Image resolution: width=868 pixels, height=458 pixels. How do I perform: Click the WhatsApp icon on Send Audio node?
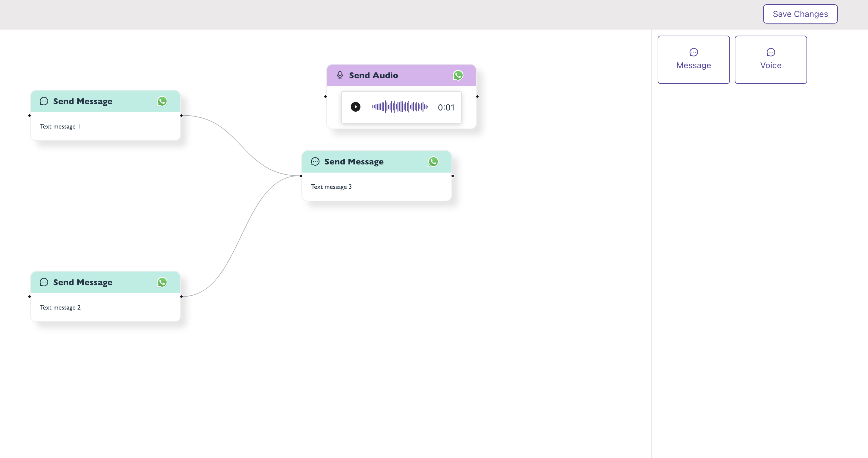click(458, 75)
